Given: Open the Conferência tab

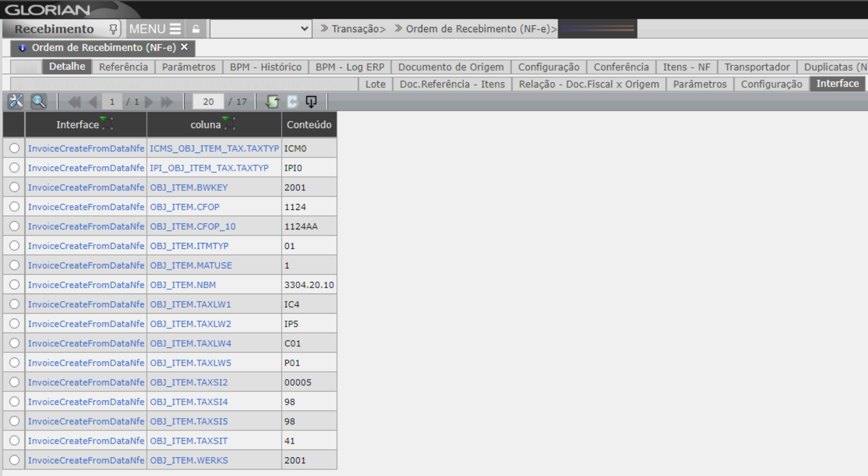Looking at the screenshot, I should tap(621, 67).
